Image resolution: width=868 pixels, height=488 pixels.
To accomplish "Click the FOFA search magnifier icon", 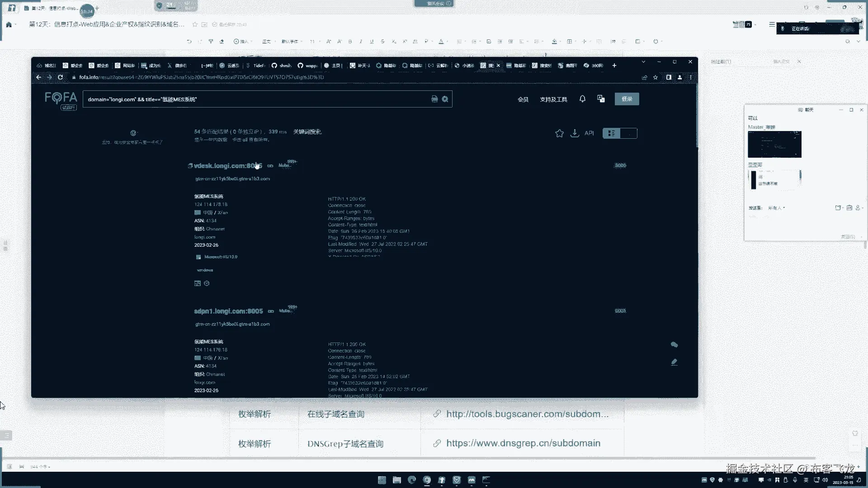I will coord(445,99).
